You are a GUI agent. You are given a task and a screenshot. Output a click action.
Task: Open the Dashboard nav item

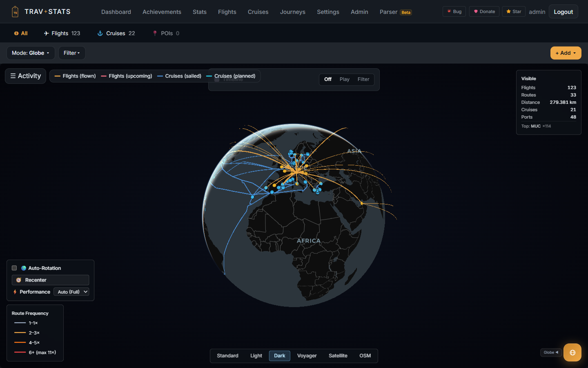(x=116, y=12)
